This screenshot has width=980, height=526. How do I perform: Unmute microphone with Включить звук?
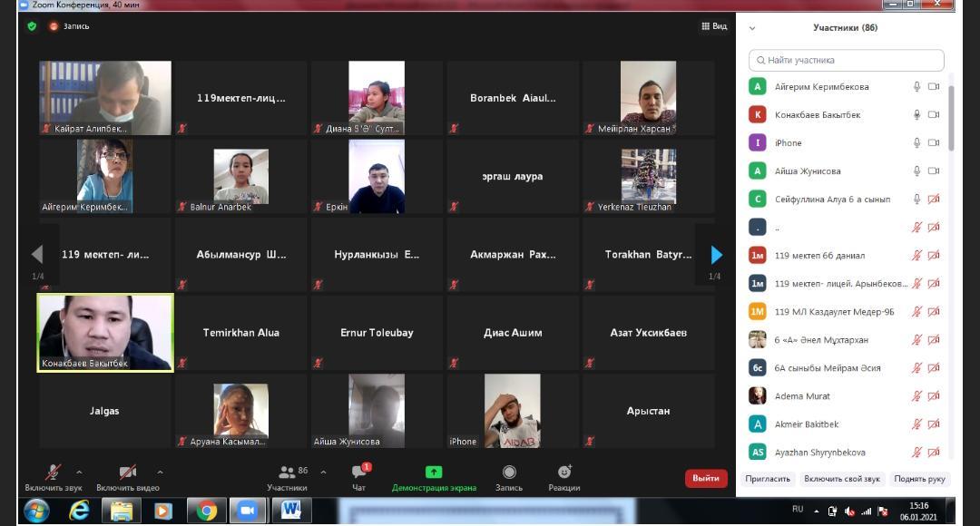[x=54, y=472]
